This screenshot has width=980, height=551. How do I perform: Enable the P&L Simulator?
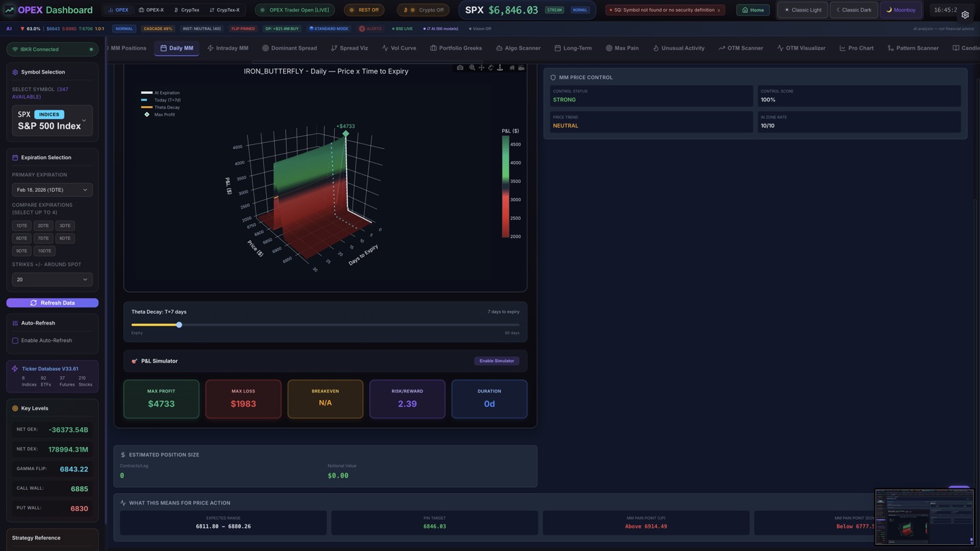tap(496, 361)
